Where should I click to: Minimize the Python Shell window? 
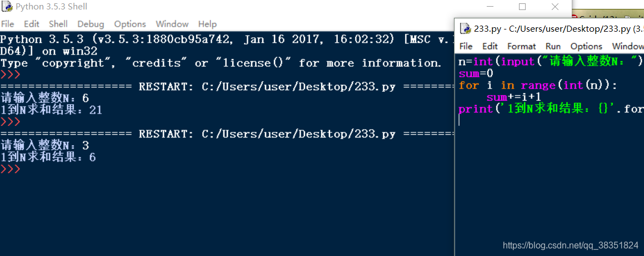[x=489, y=7]
